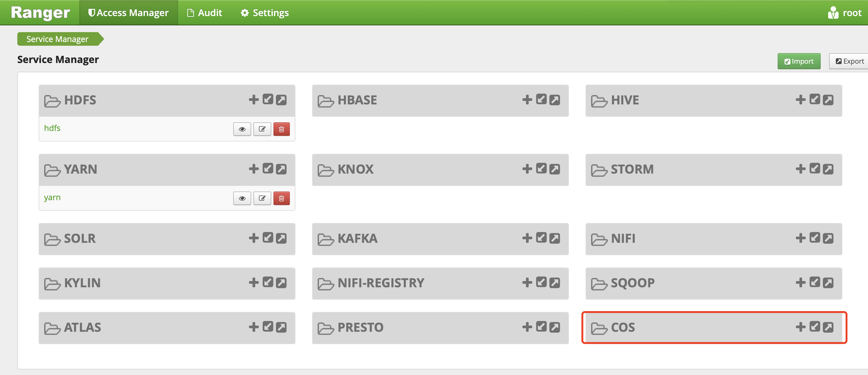This screenshot has height=375, width=868.
Task: Edit the yarn service
Action: click(262, 198)
